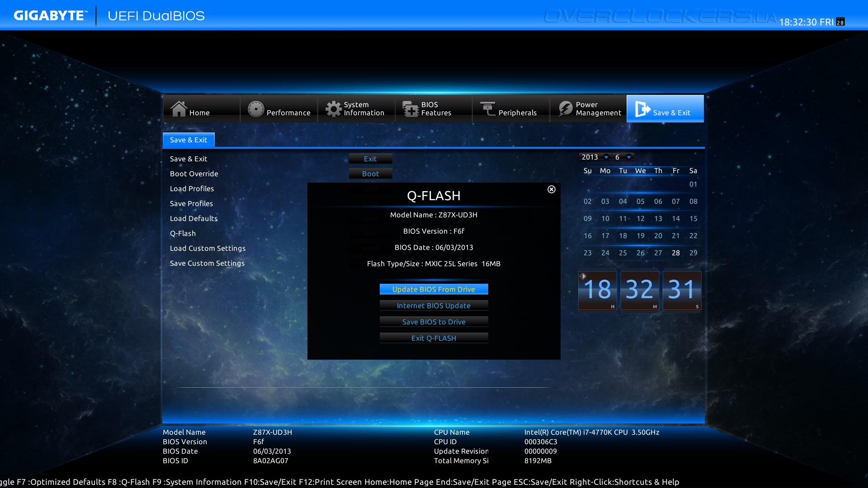Switch to Performance tab label
Viewport: 868px width, 488px height.
click(x=288, y=113)
